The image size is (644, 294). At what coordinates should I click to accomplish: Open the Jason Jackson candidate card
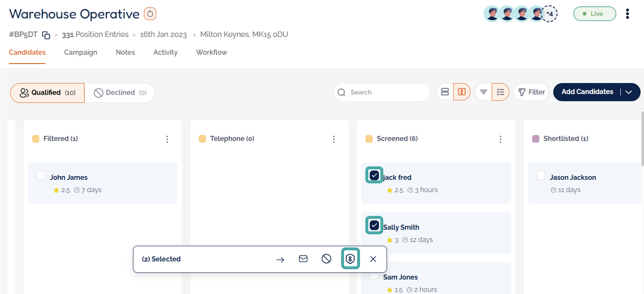pos(585,183)
